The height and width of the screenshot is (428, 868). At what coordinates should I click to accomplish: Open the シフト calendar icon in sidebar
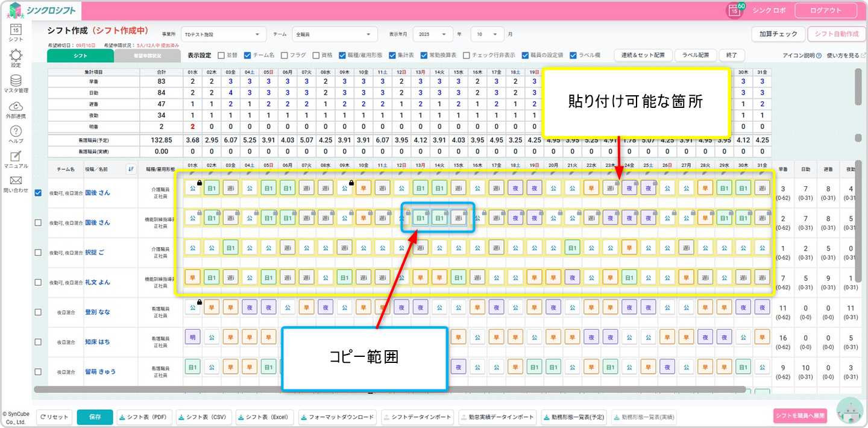click(x=16, y=29)
